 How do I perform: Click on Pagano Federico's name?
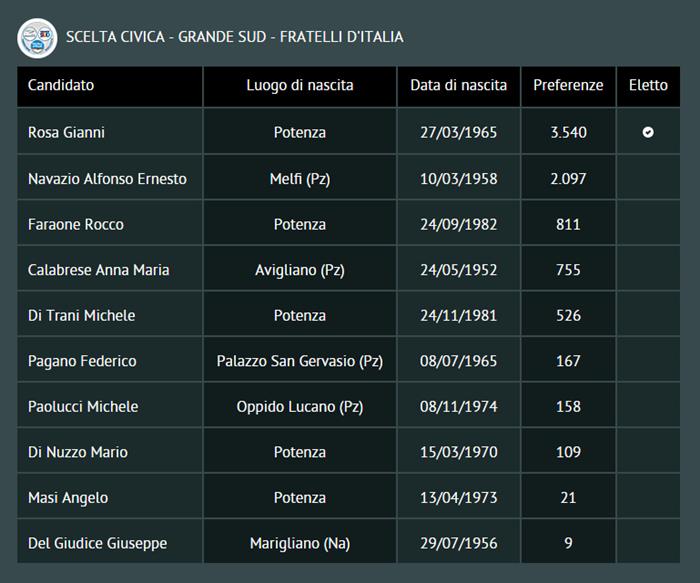click(82, 361)
